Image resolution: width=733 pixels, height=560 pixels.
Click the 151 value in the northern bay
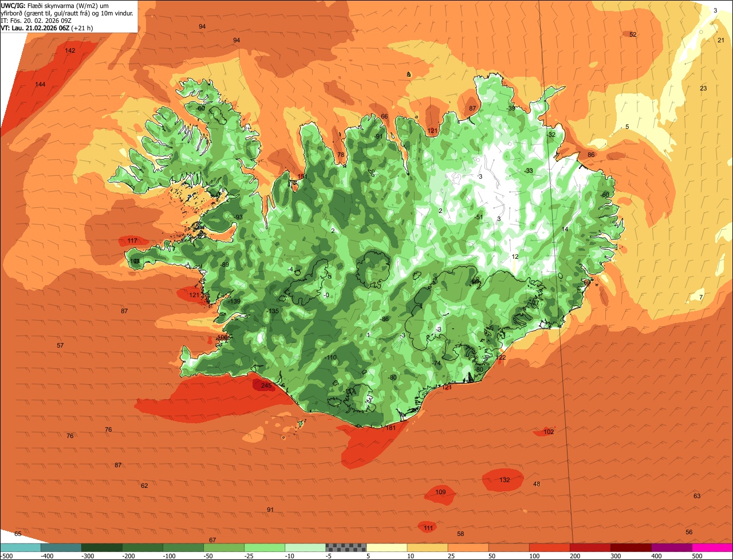[302, 176]
